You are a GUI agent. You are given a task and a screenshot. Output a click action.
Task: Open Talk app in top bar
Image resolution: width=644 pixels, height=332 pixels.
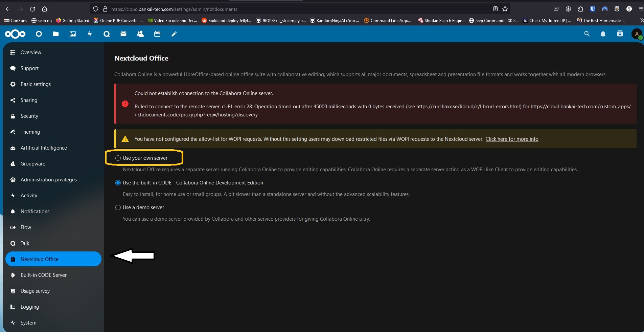(x=107, y=34)
